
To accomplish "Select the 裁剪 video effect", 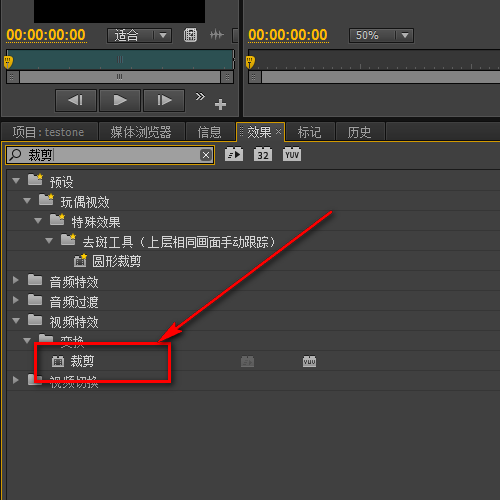I will click(253, 361).
